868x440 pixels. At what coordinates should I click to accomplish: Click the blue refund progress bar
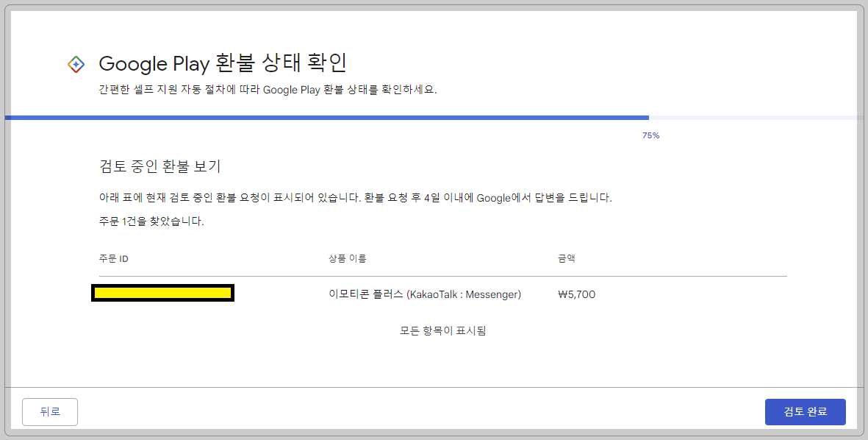[x=434, y=118]
